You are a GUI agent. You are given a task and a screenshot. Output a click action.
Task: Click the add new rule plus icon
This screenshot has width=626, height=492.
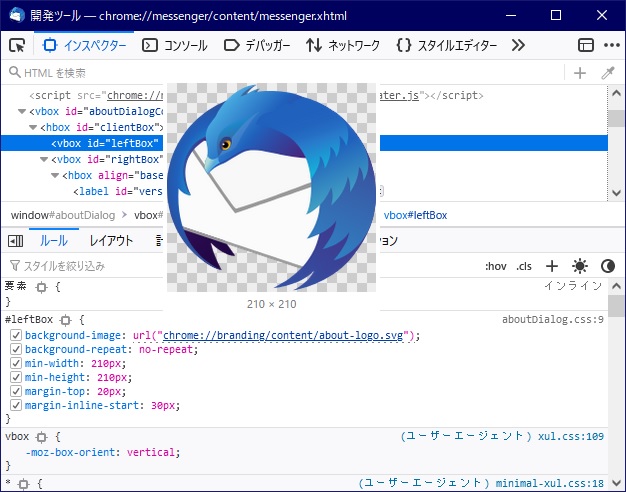click(551, 266)
